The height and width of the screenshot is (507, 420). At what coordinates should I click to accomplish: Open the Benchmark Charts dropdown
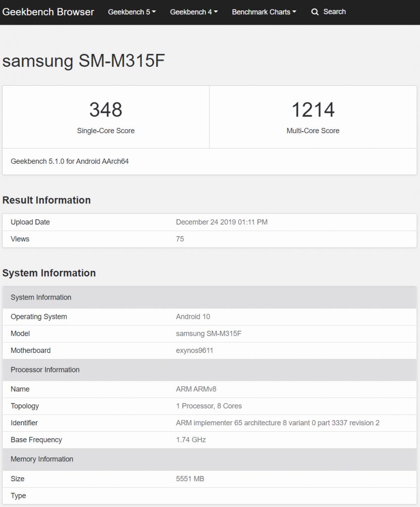[x=264, y=12]
